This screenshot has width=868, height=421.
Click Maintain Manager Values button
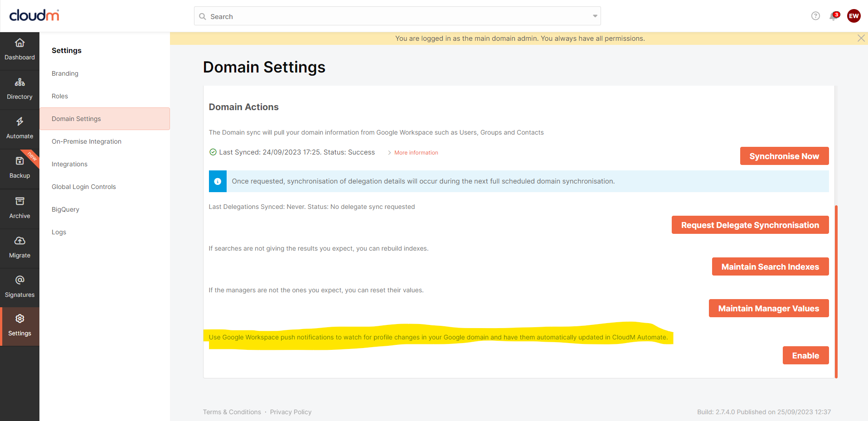tap(769, 308)
